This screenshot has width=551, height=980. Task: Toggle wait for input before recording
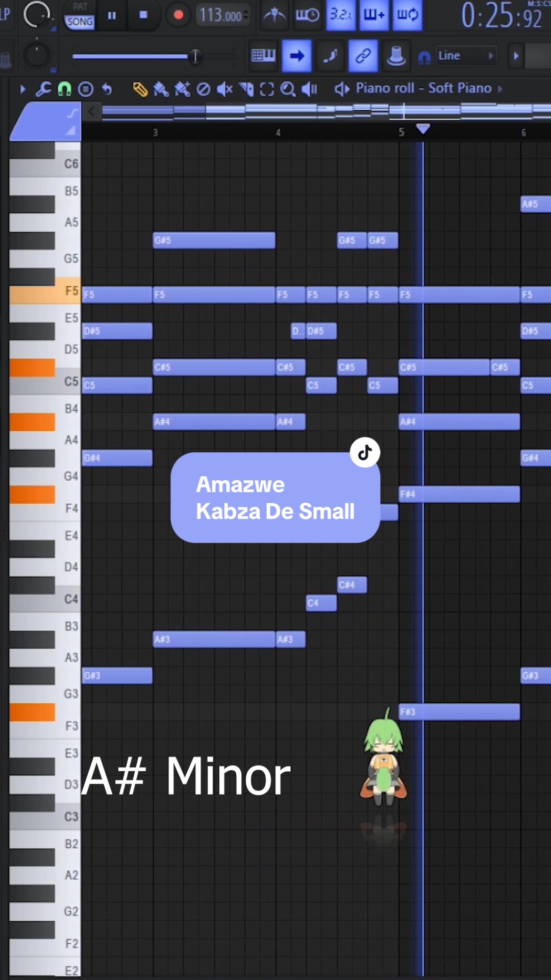[307, 15]
